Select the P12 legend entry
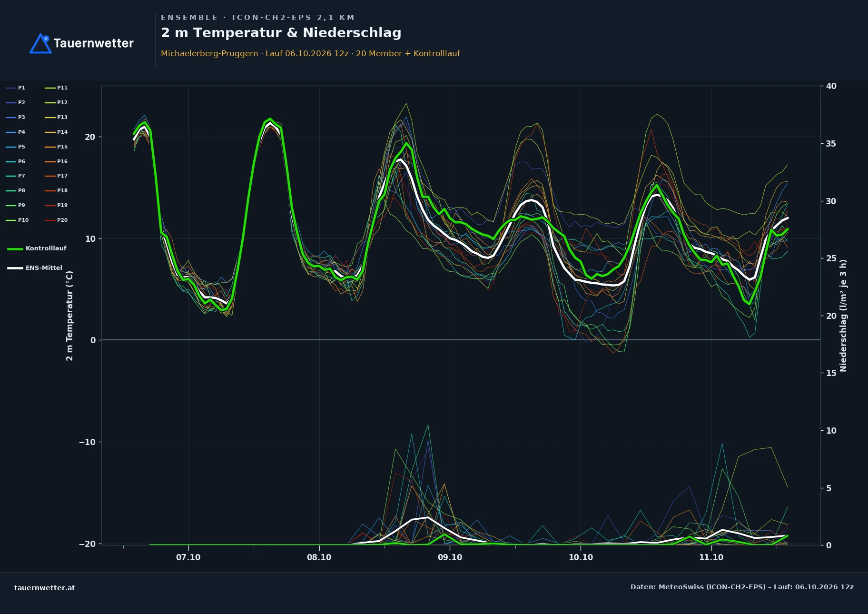Image resolution: width=868 pixels, height=614 pixels. (56, 102)
